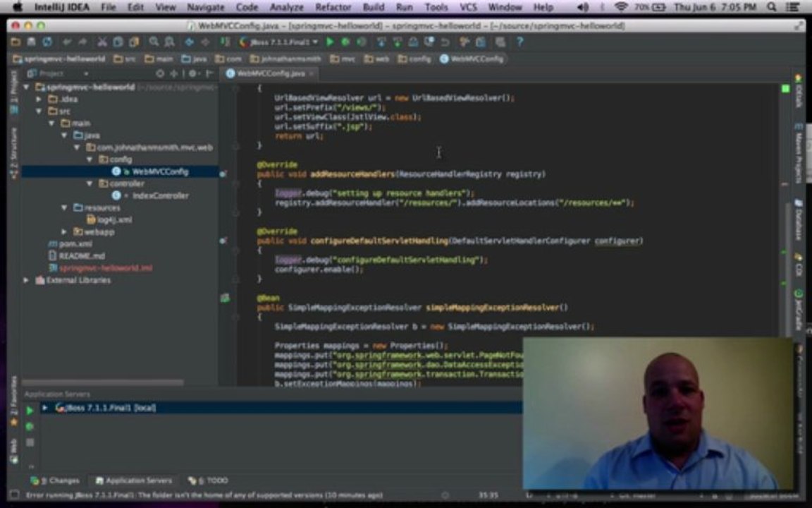
Task: Revert changes toolbar icon
Action: 445,42
